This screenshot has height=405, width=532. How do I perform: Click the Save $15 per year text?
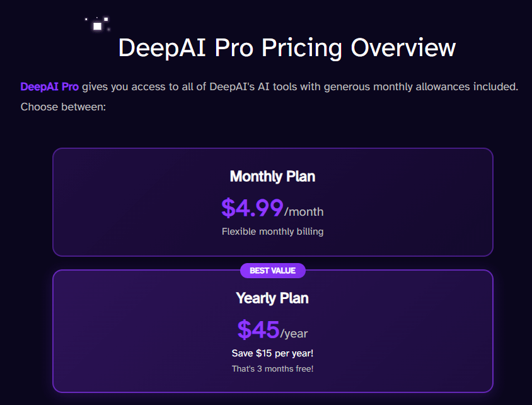click(x=272, y=353)
